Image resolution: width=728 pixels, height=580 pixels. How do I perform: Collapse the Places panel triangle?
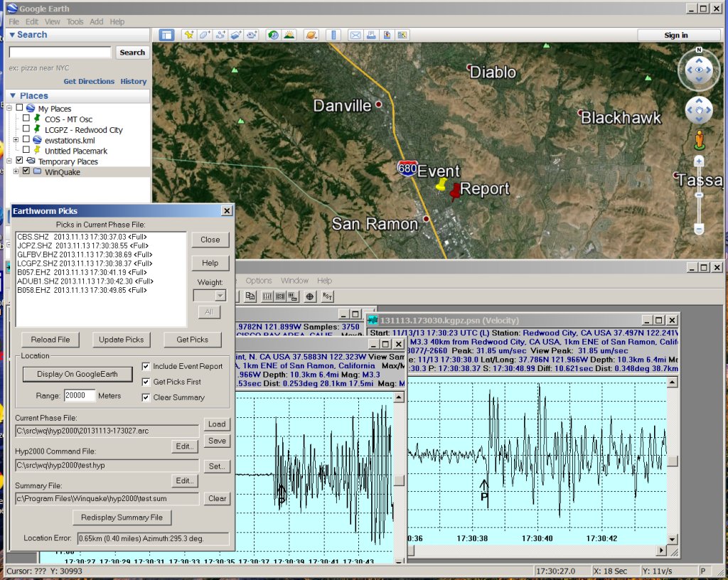[13, 95]
